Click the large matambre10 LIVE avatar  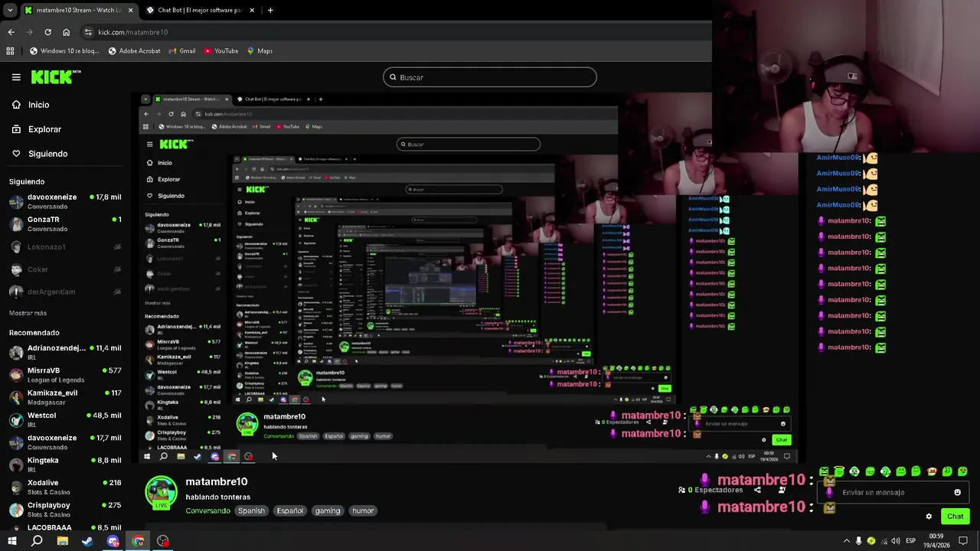[x=161, y=493]
